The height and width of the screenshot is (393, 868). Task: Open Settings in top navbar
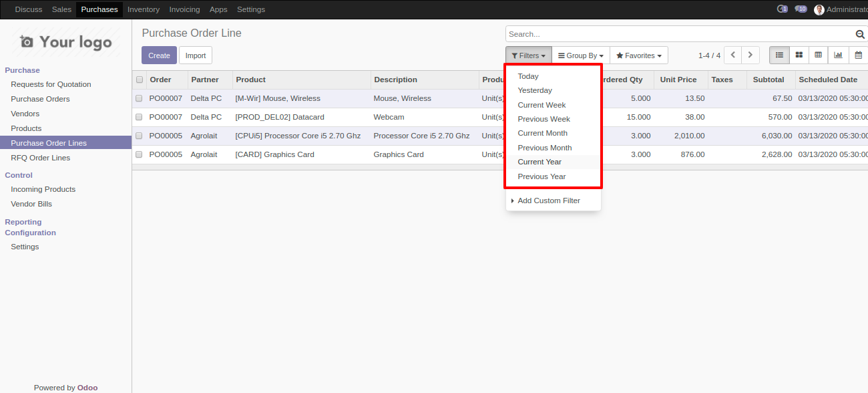pyautogui.click(x=251, y=9)
